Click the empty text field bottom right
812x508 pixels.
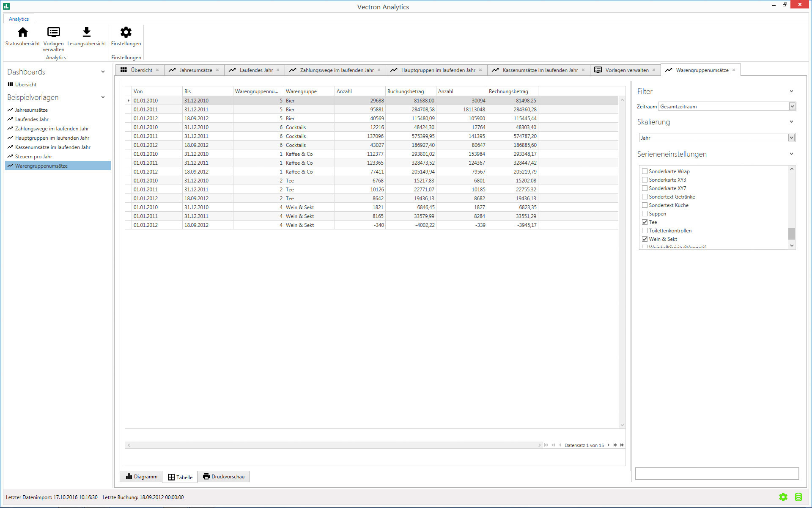tap(717, 474)
